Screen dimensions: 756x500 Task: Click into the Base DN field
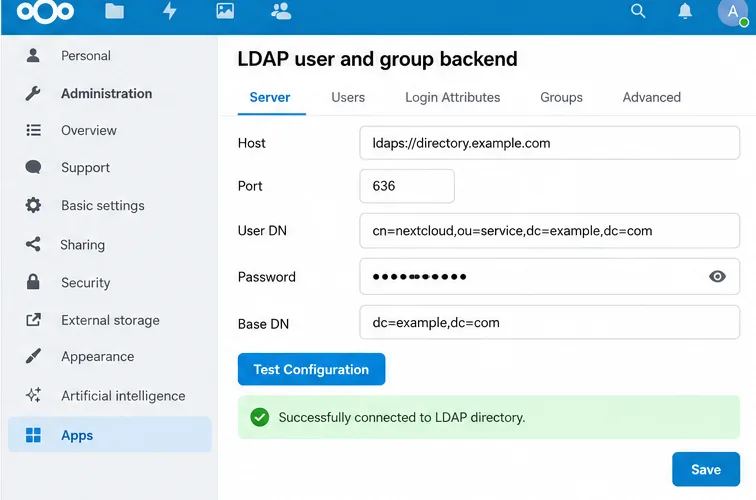click(x=550, y=322)
